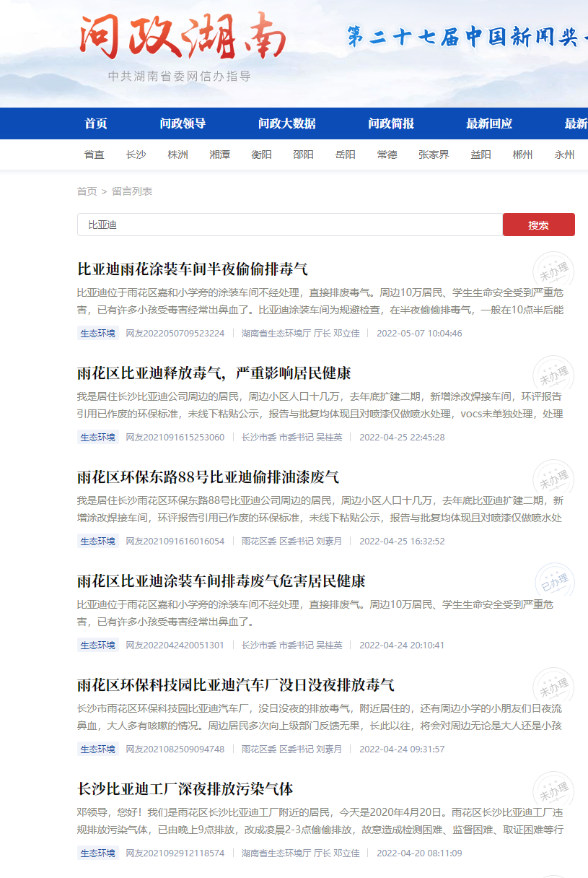
Task: Click the 生态环境 tag dated 2022-04-24 20:10:41
Action: [97, 646]
